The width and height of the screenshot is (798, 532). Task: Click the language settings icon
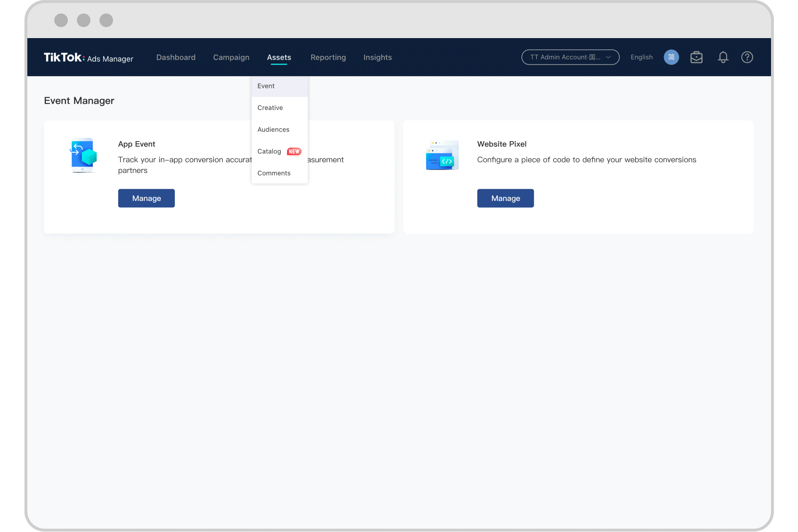click(672, 57)
